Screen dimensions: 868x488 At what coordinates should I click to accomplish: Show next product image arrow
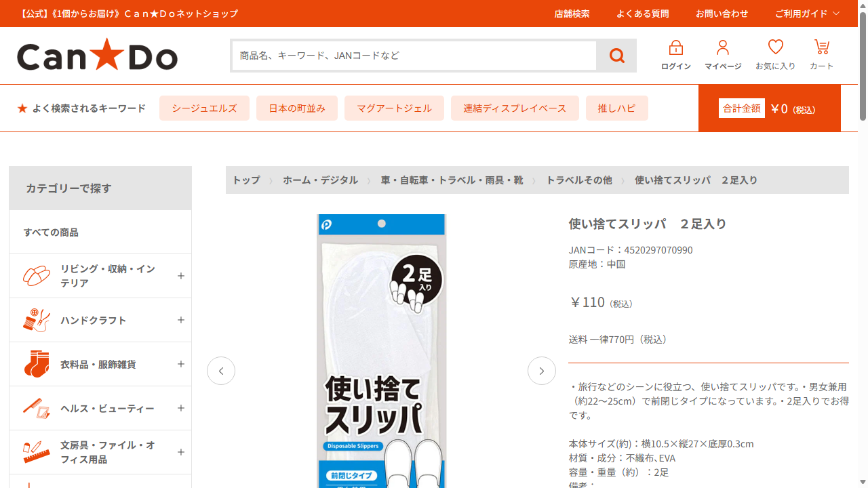point(542,371)
